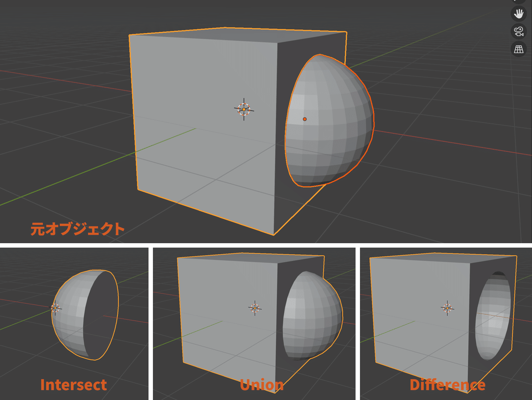Select the Intersect result half-sphere mesh
532x400 pixels.
click(85, 315)
